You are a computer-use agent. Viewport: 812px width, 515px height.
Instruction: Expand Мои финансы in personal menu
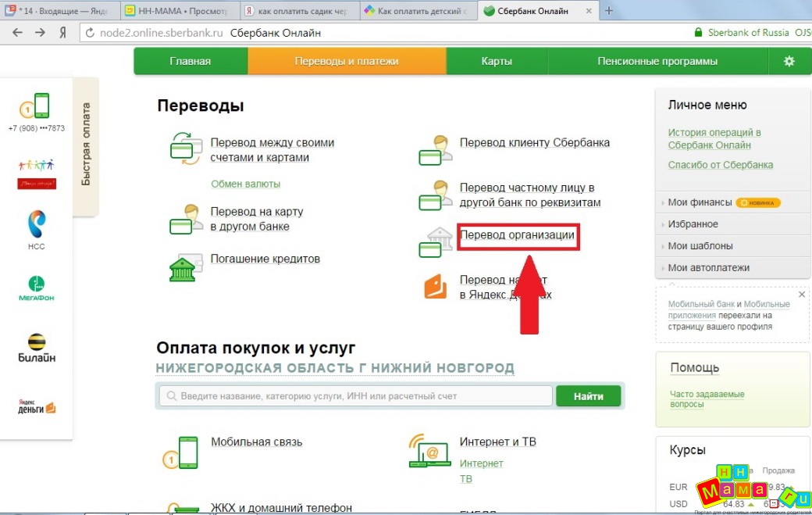pos(700,202)
